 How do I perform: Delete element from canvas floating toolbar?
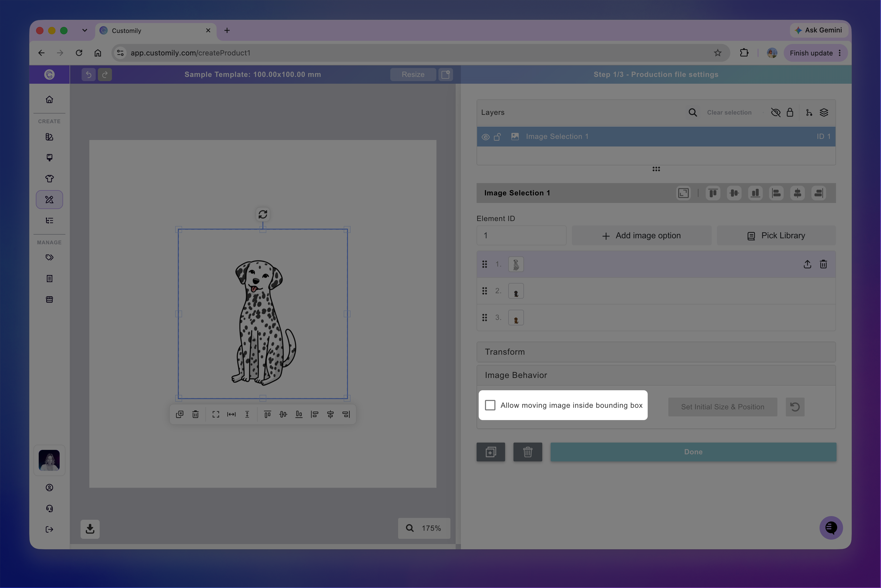[195, 414]
